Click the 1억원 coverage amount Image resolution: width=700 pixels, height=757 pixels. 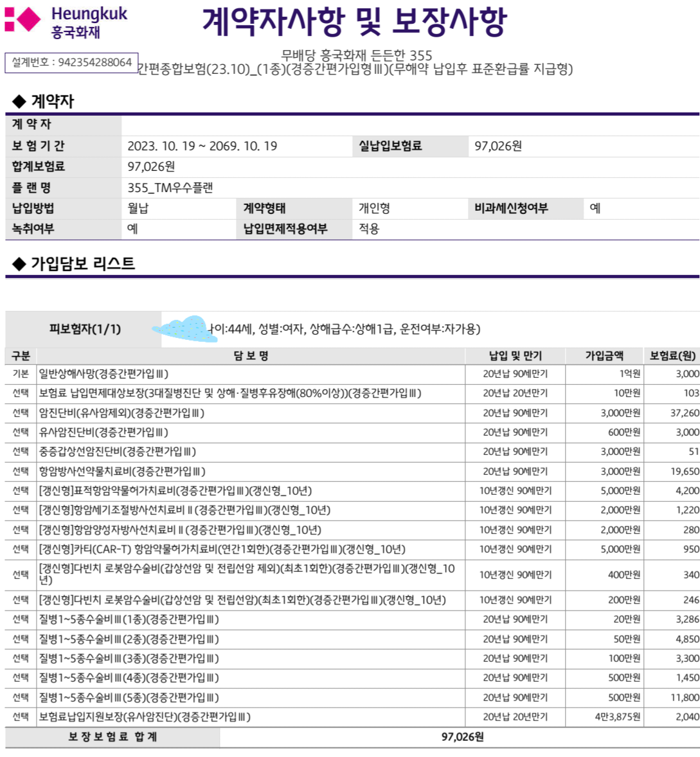[x=629, y=374]
